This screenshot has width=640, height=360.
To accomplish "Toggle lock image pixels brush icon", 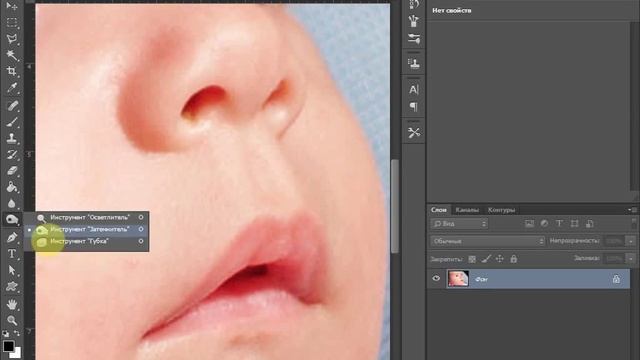I will point(486,259).
